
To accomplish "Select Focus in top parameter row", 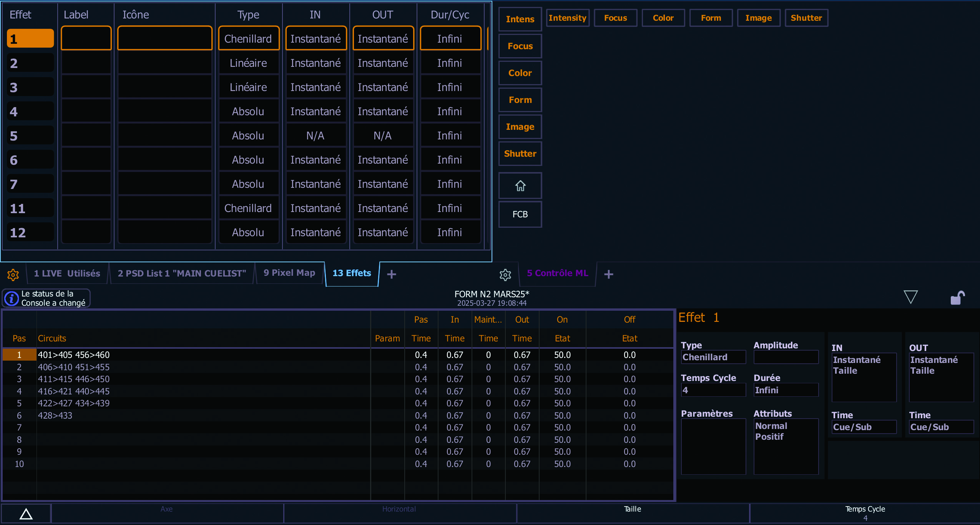I will pyautogui.click(x=615, y=18).
